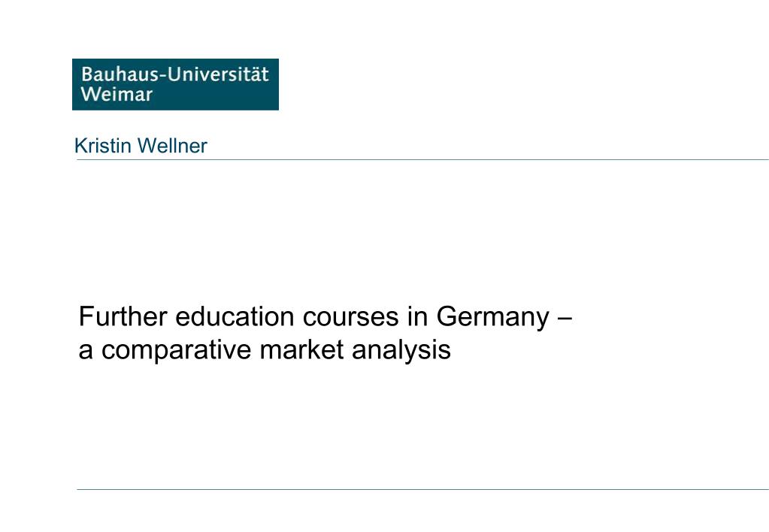Select the word "education" in the title
Viewport: 769px width, 532px height.
[235, 316]
